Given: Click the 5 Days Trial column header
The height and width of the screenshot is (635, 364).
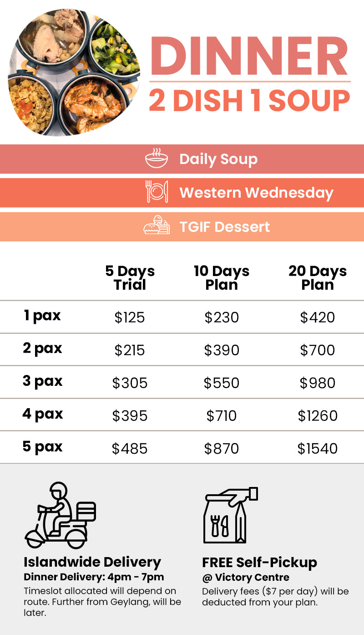Looking at the screenshot, I should [130, 278].
